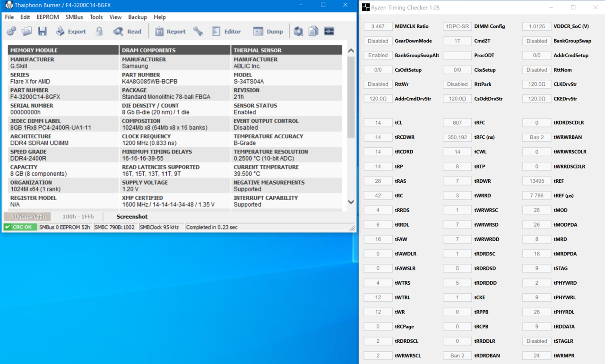The width and height of the screenshot is (605, 364).
Task: Click the XMP certified 1600 MHz profile value
Action: [168, 204]
